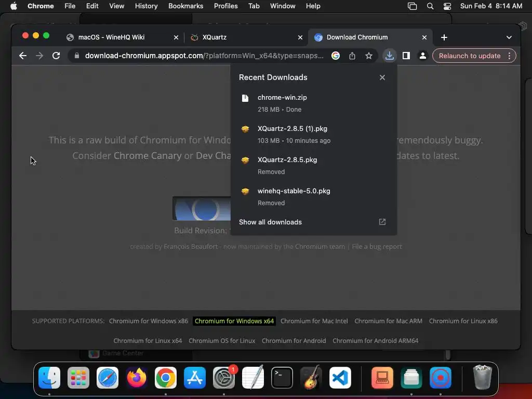Viewport: 532px width, 399px height.
Task: Launch Firefox from the Dock
Action: [137, 377]
